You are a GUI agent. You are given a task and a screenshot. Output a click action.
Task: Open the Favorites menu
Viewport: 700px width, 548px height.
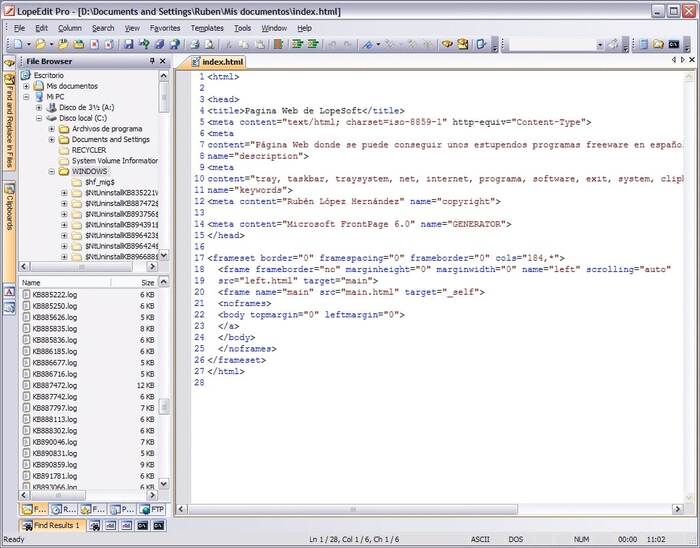165,28
